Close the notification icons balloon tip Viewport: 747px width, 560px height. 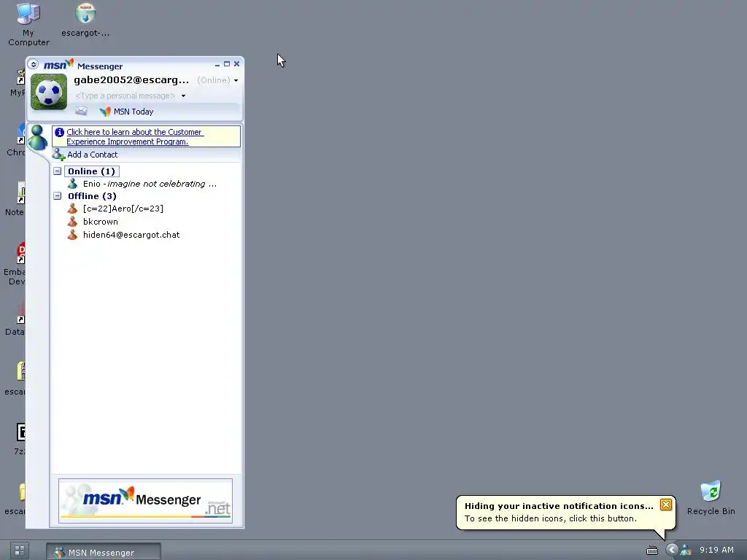click(666, 505)
